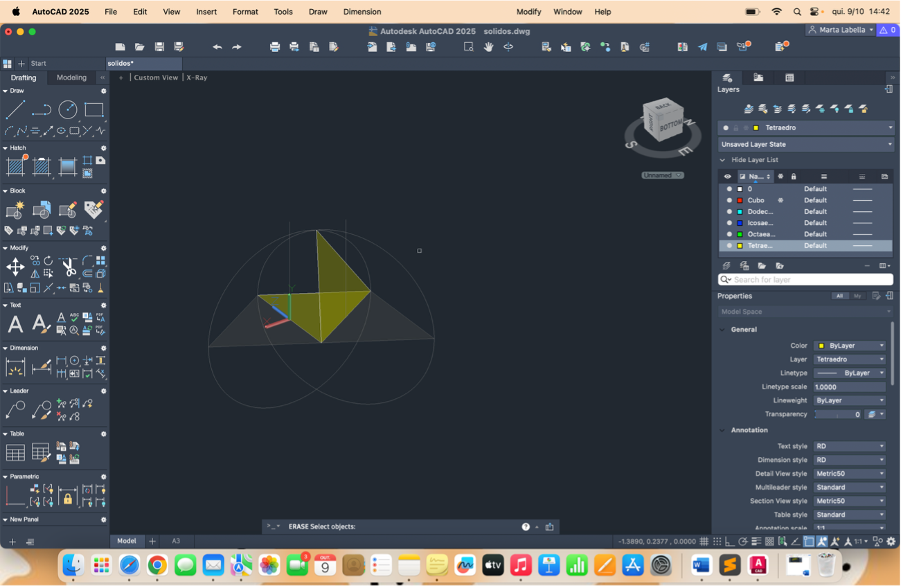
Task: Click the Orbit tool in toolbar
Action: point(508,47)
